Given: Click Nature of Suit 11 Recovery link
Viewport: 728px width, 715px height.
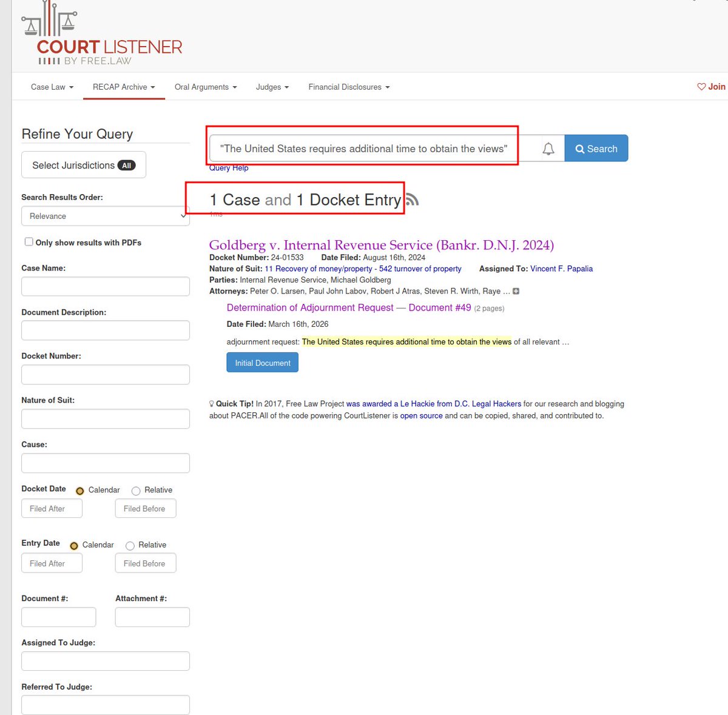Looking at the screenshot, I should click(x=363, y=269).
